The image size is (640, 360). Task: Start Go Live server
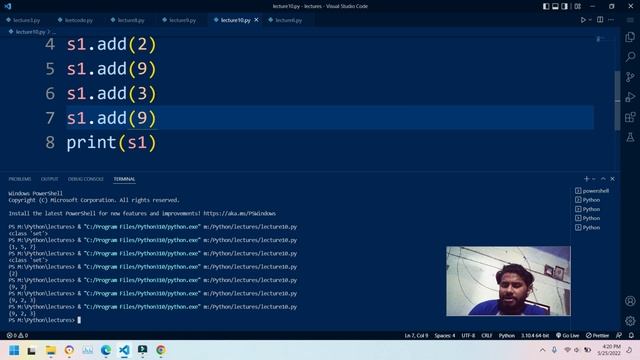(x=567, y=335)
